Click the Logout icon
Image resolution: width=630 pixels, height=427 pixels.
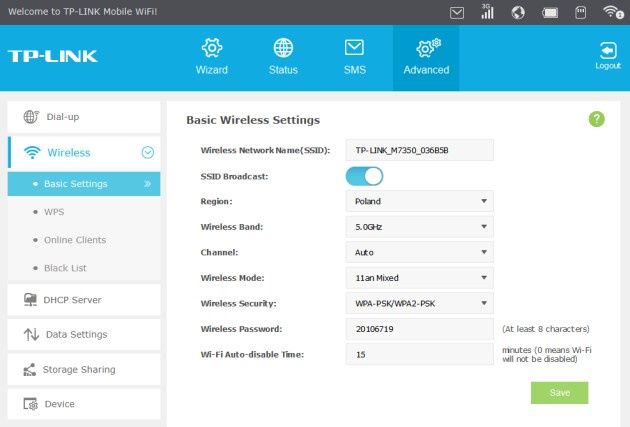point(608,51)
